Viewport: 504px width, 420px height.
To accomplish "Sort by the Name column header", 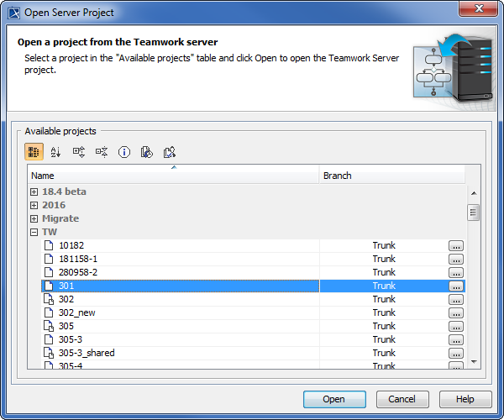I will tap(174, 176).
